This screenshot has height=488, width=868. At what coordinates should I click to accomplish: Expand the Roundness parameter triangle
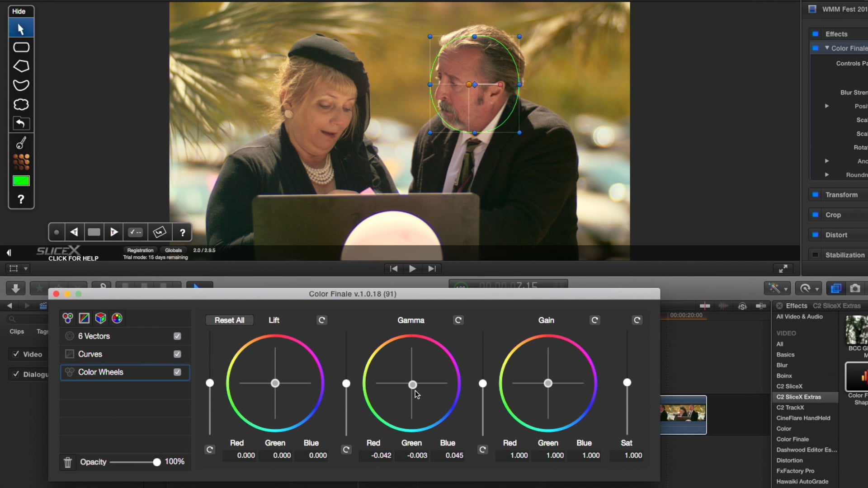coord(827,174)
